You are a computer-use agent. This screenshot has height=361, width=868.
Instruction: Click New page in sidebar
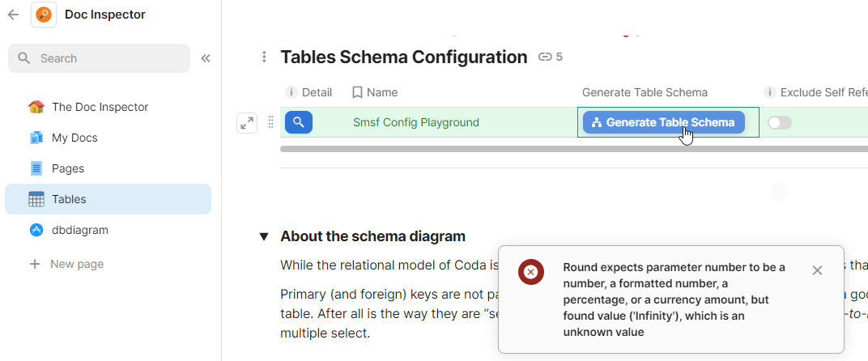[x=76, y=264]
